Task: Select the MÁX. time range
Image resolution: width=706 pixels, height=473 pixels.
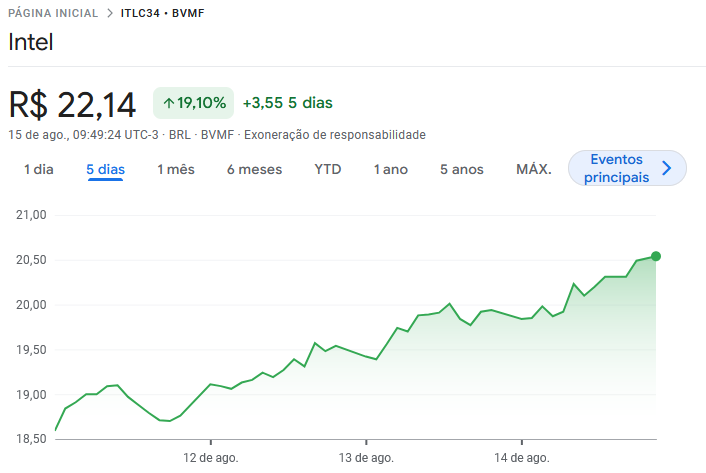Action: (533, 169)
